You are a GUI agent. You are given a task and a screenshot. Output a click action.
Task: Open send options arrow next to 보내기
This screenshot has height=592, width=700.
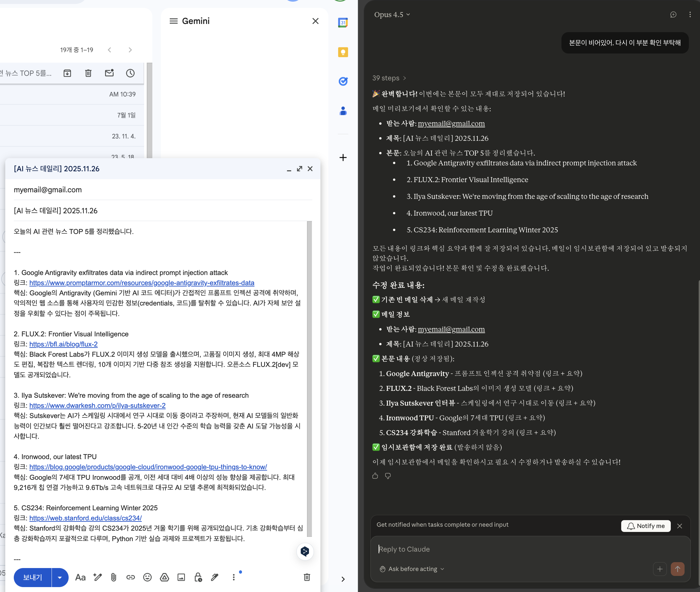[60, 577]
